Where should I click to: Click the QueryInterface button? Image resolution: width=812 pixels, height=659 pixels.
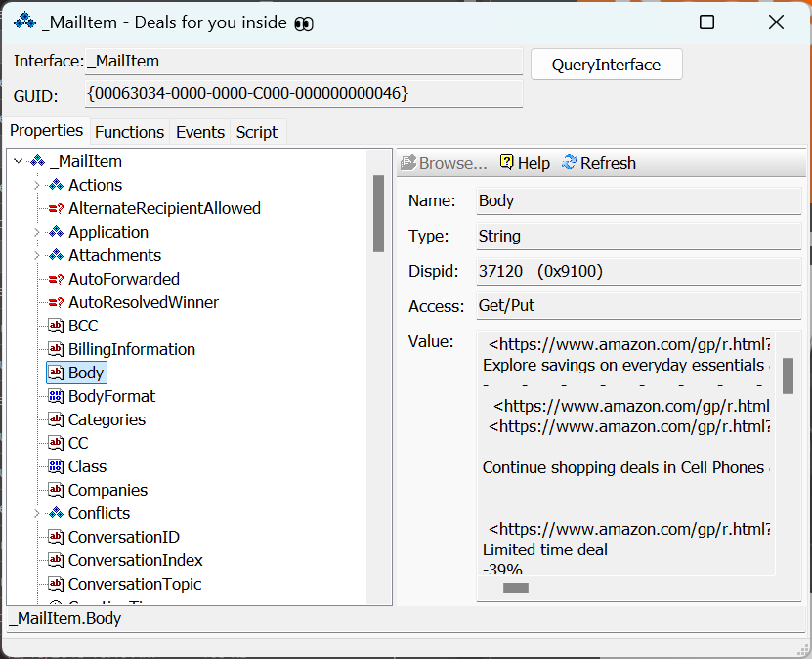(x=607, y=65)
